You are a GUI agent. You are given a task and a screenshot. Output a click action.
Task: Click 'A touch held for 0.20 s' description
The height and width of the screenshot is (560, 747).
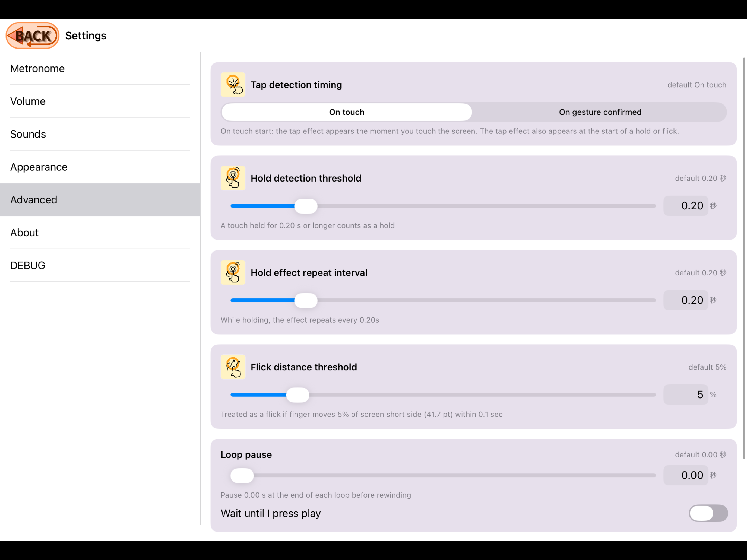[308, 225]
